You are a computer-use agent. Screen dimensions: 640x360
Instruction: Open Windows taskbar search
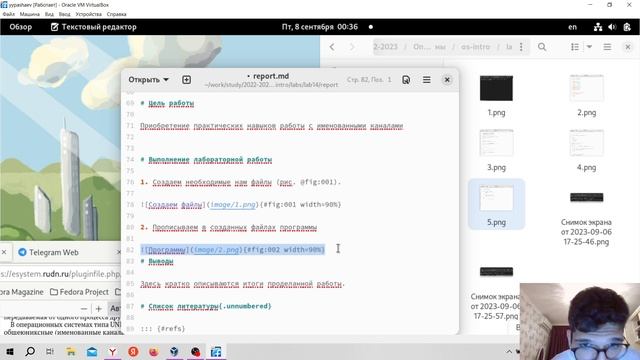30,351
